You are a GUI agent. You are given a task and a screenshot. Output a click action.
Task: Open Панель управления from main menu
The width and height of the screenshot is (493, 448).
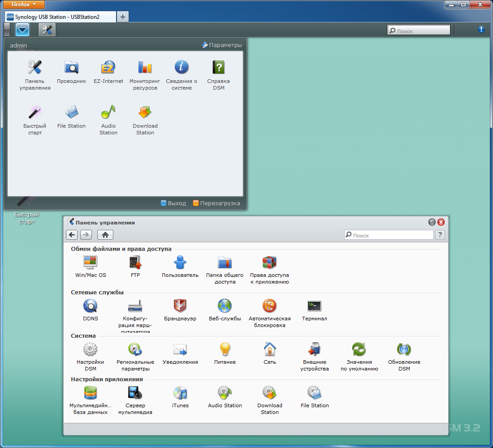coord(35,75)
